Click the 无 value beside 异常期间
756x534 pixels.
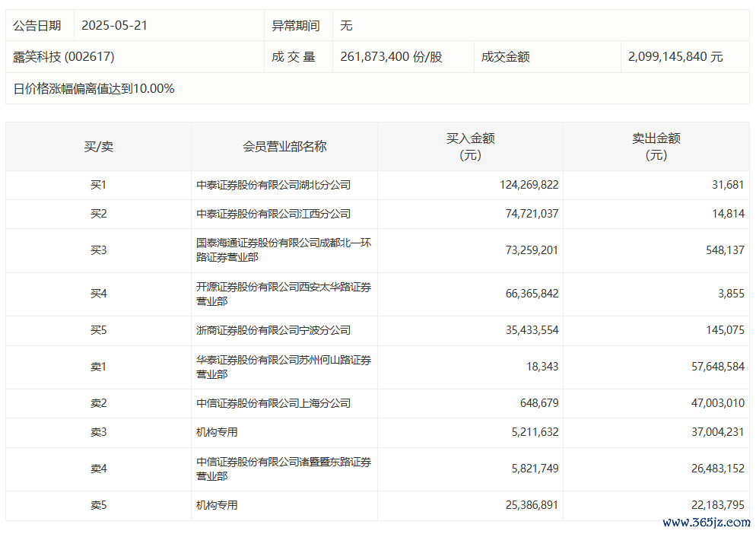click(346, 26)
